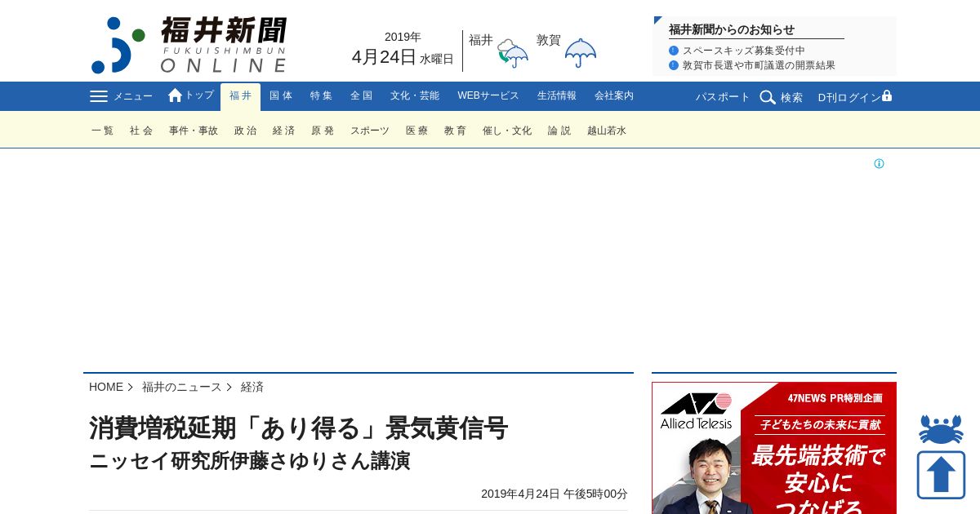Open the 社会 subcategory
Image resolution: width=980 pixels, height=514 pixels.
click(x=141, y=131)
